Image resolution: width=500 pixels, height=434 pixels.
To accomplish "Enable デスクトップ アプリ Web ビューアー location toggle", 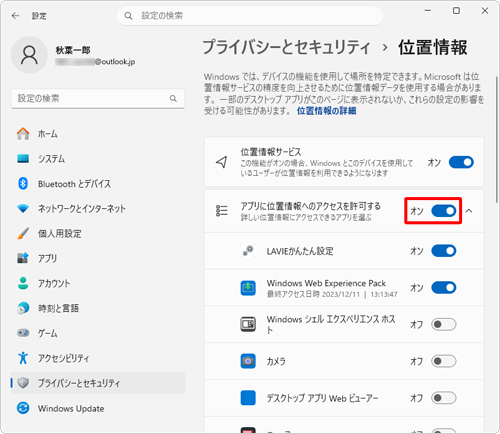I will point(444,398).
